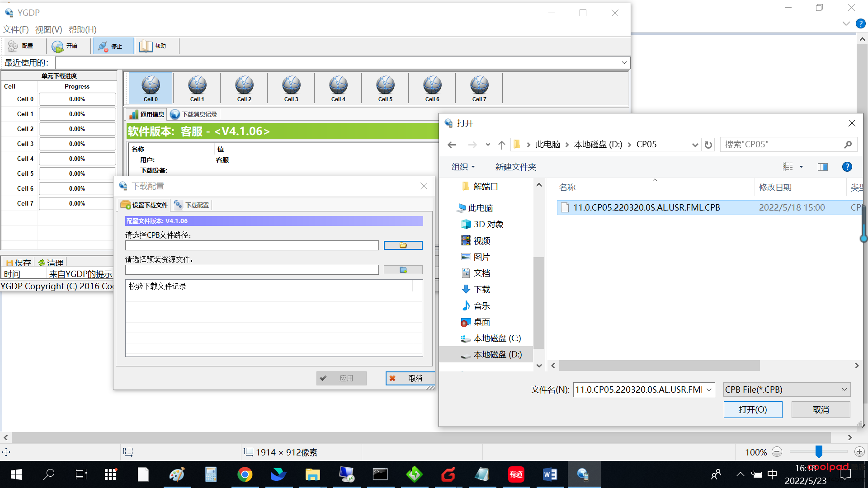Select the 11.0.CP05.220320.0S.AL.USR.FML.CPB file
This screenshot has width=868, height=488.
pos(646,207)
